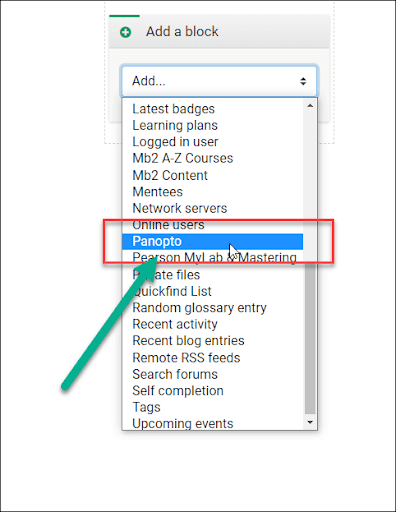Click the dropdown list scrollbar thumb
The image size is (396, 512).
(310, 338)
